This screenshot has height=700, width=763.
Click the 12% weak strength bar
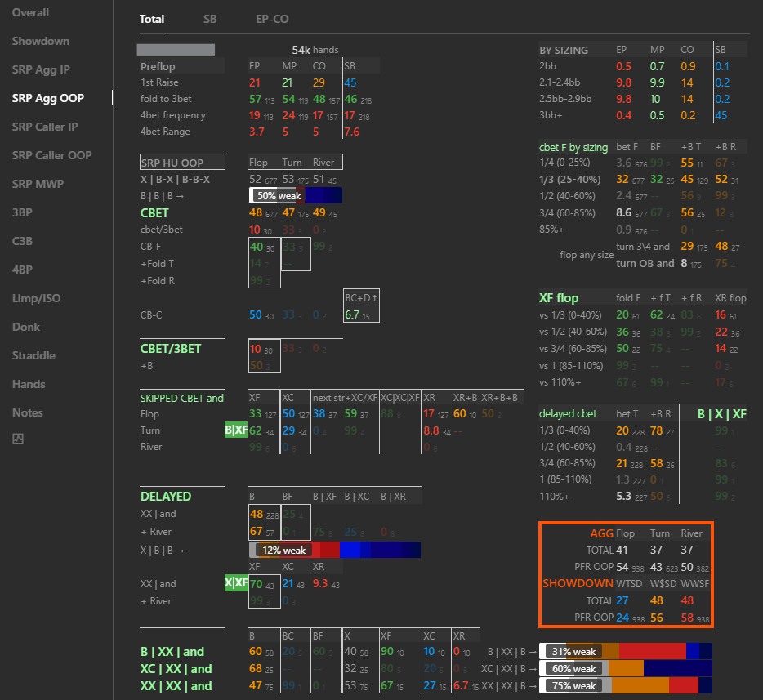(335, 551)
